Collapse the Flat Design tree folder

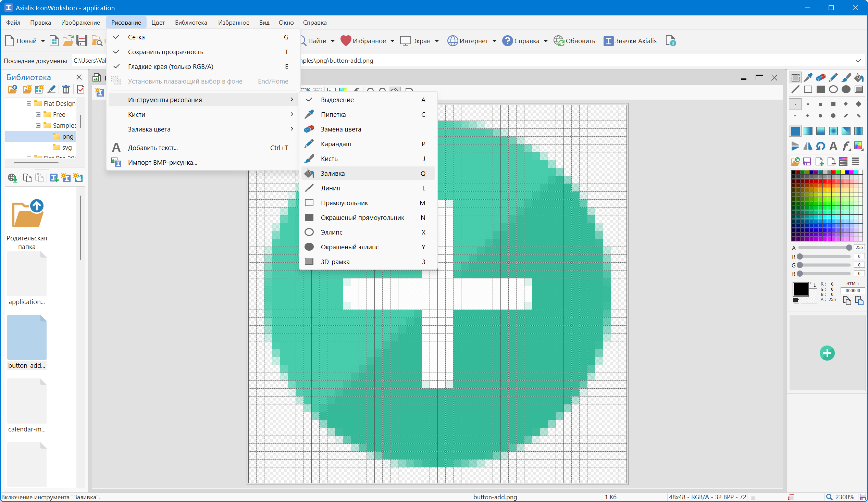coord(29,104)
